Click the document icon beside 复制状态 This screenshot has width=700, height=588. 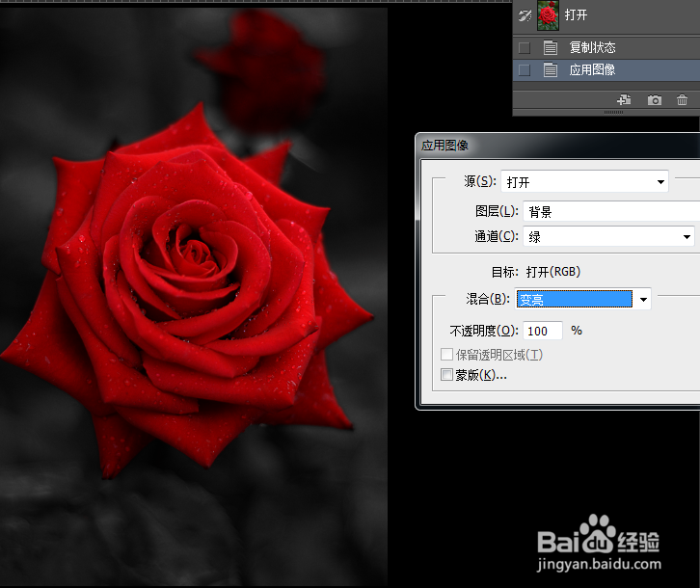click(x=551, y=47)
